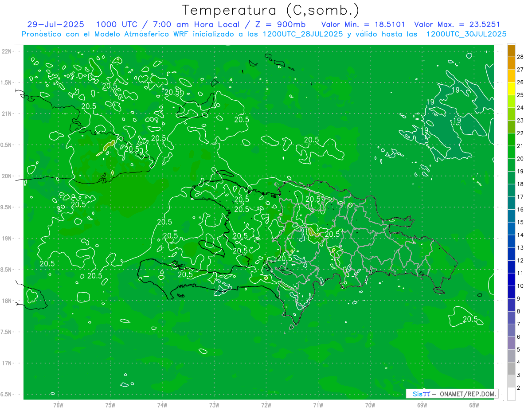Click the color scale label "26"
532x411 pixels.
520,82
